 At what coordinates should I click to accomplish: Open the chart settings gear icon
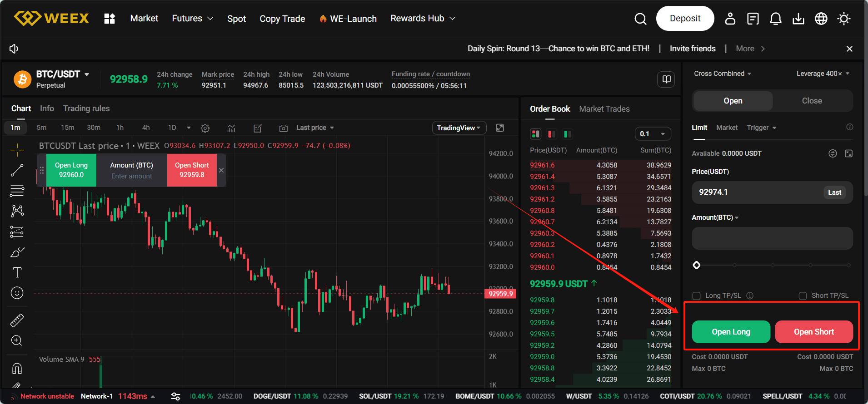[x=205, y=128]
